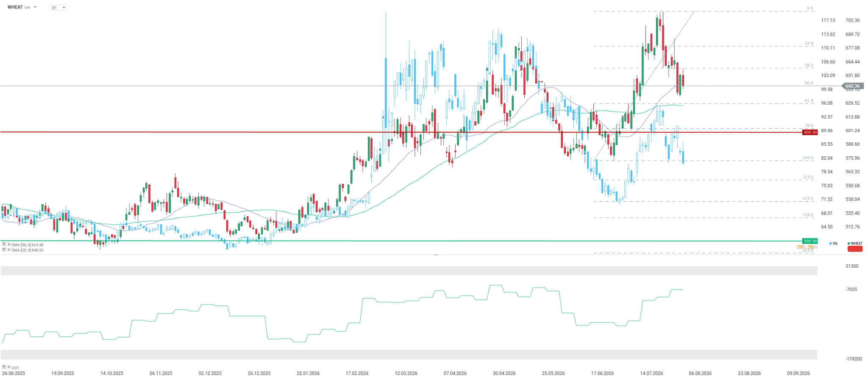Click the 09.09.2026 date on time axis
Screen dimensions: 868x380
tap(798, 373)
